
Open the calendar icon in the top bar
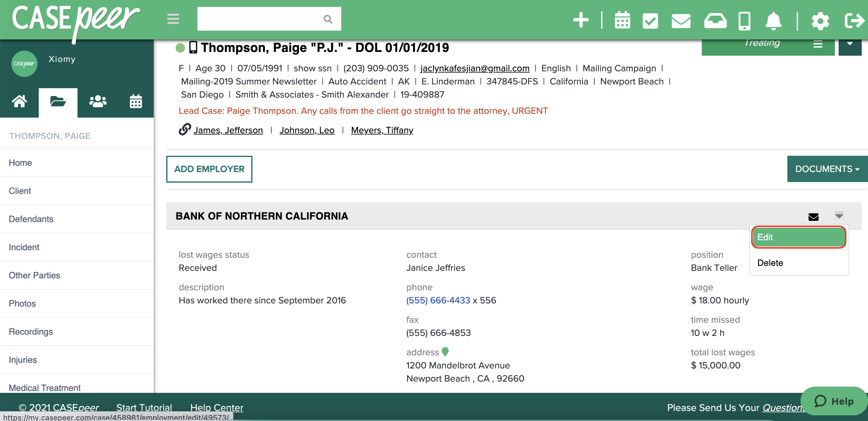[622, 20]
